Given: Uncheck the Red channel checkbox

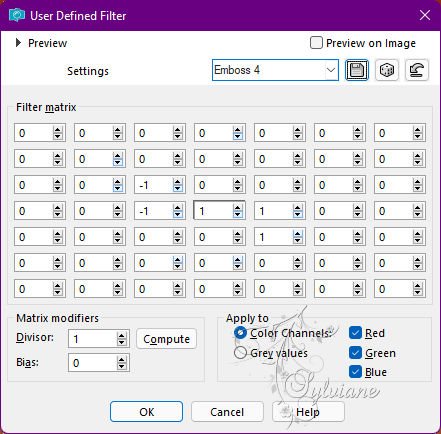Looking at the screenshot, I should 355,333.
